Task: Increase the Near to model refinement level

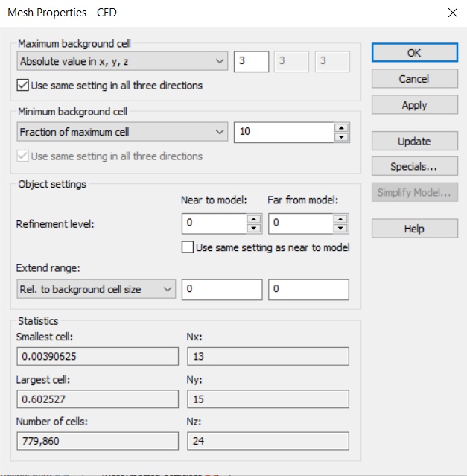Action: tap(254, 219)
